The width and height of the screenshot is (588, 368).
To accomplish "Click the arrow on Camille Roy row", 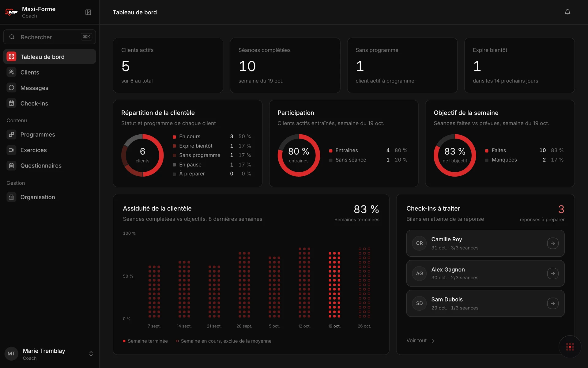I will [x=553, y=243].
